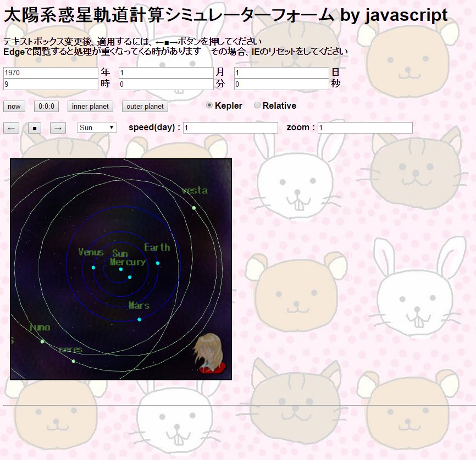This screenshot has width=476, height=460.
Task: Click the Vesta asteroid dot
Action: tap(194, 208)
